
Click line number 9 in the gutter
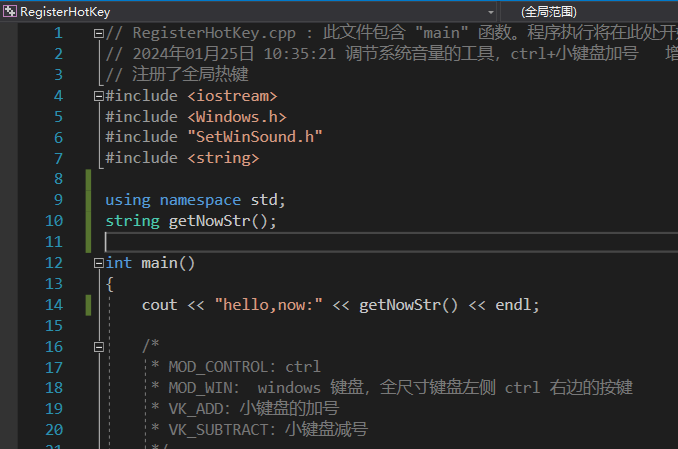pos(58,200)
